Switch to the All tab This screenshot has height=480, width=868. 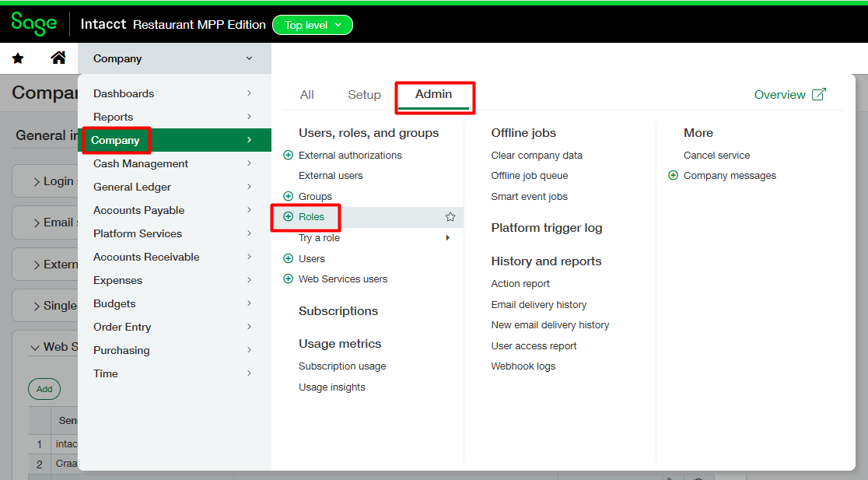[306, 95]
